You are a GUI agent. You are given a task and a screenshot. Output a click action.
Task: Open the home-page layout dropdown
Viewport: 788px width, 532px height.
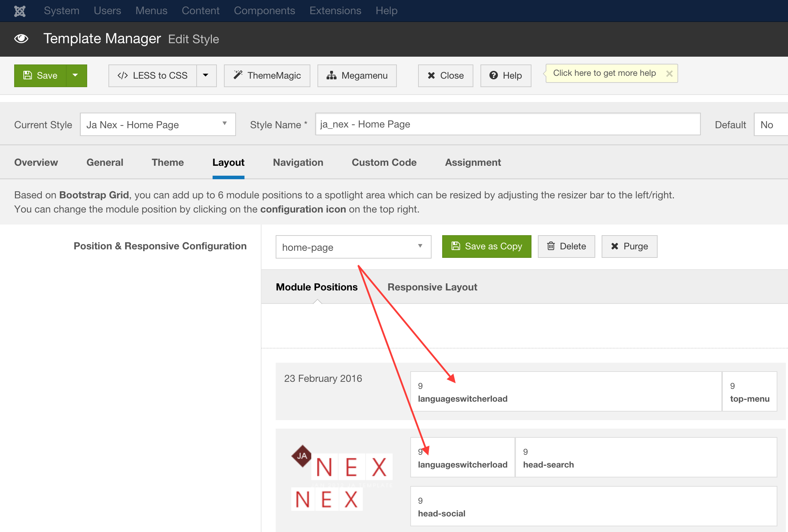click(353, 247)
